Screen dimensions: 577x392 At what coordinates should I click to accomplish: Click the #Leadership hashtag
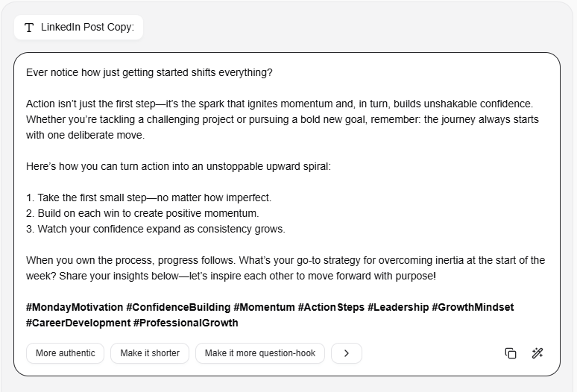[398, 307]
